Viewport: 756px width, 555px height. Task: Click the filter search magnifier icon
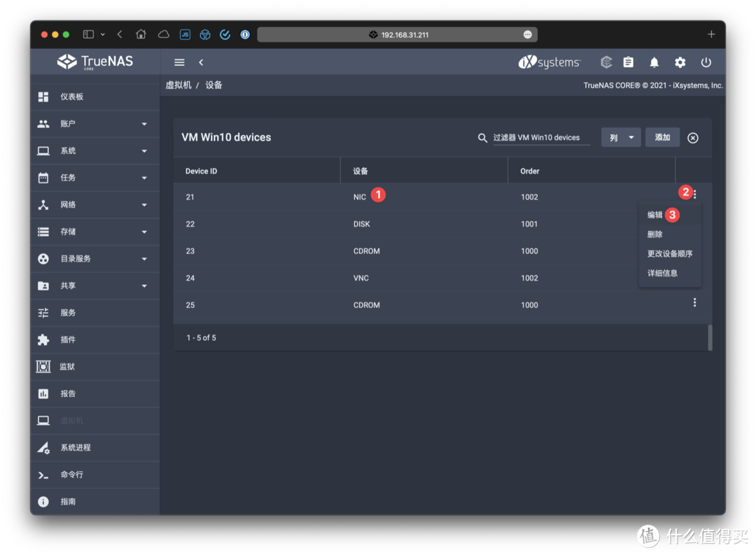click(x=482, y=138)
